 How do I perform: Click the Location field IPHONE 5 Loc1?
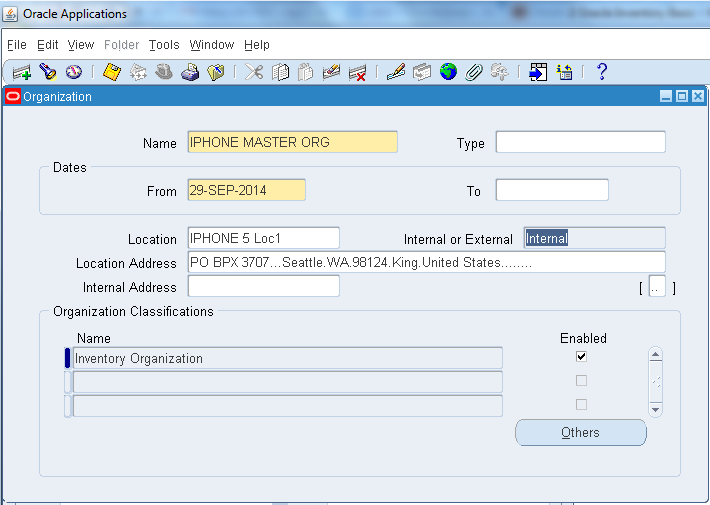(x=264, y=238)
